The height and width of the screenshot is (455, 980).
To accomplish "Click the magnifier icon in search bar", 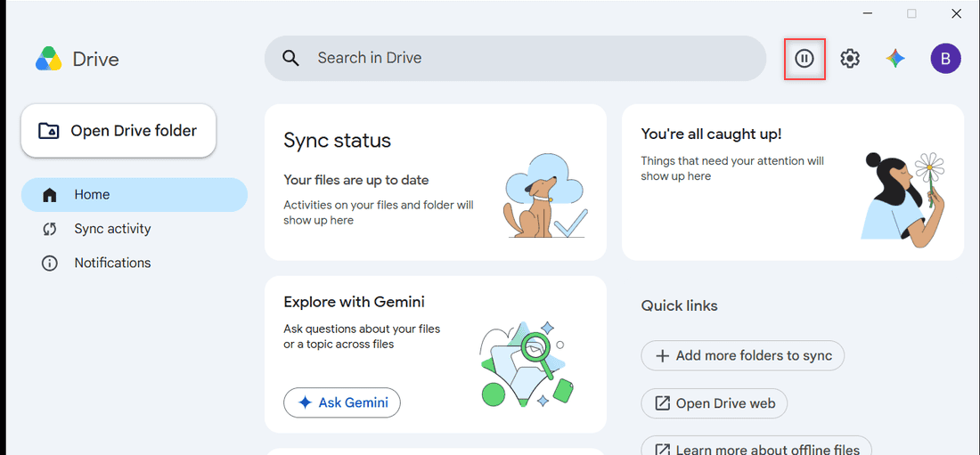I will [290, 58].
